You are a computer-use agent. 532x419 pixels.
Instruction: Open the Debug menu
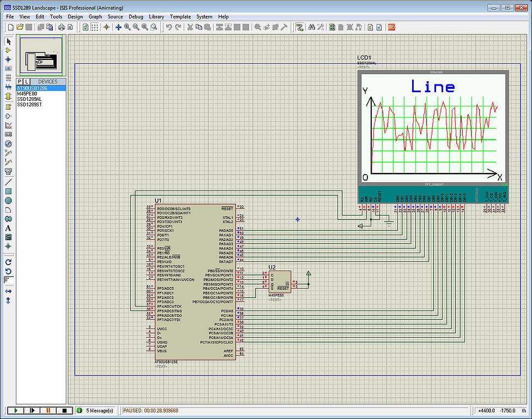click(136, 16)
